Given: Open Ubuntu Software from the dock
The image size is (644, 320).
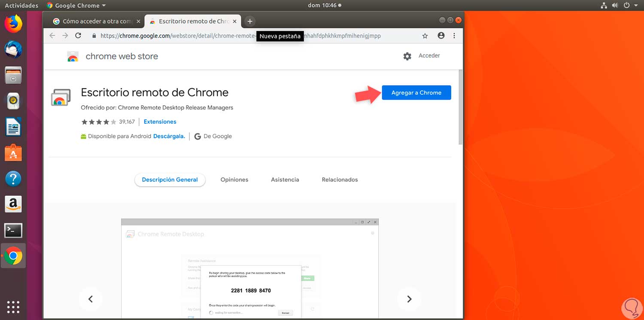Looking at the screenshot, I should point(13,153).
